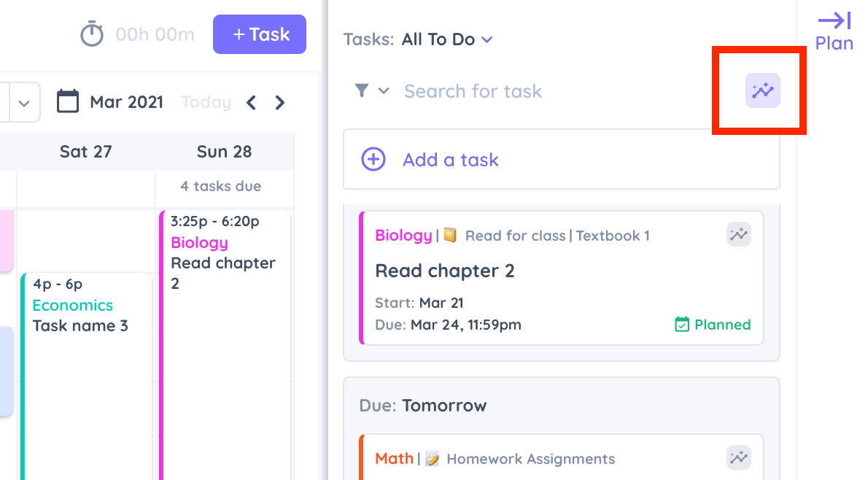Click the auto-plan sparkle button beside search
Image resolution: width=868 pixels, height=480 pixels.
(x=763, y=90)
